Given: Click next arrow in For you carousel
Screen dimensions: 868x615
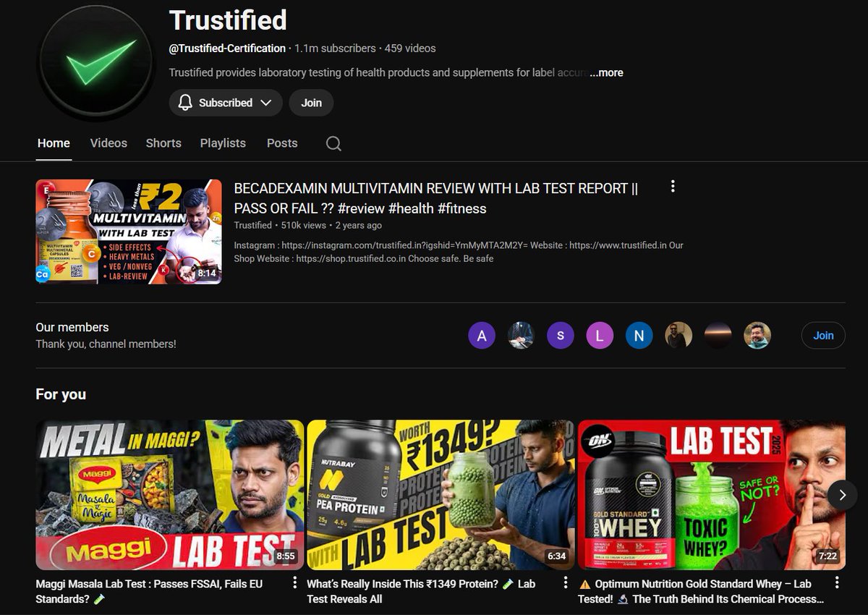Looking at the screenshot, I should coord(842,495).
